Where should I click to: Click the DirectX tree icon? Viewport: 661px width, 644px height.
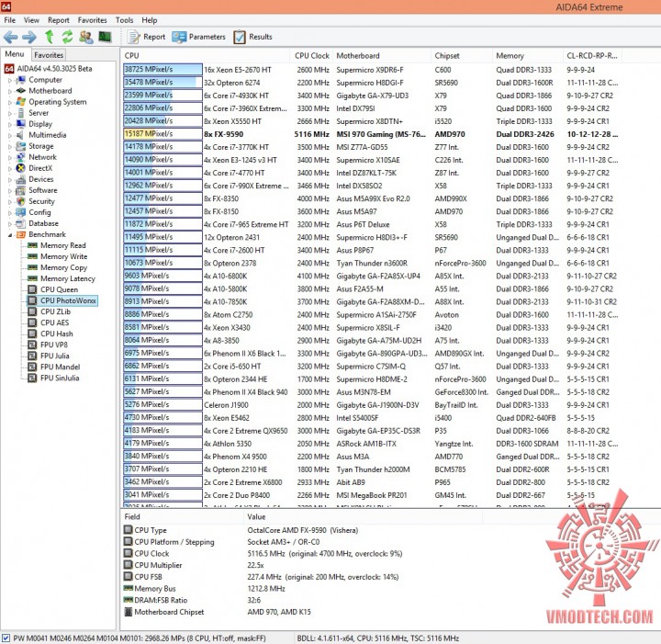(x=20, y=168)
